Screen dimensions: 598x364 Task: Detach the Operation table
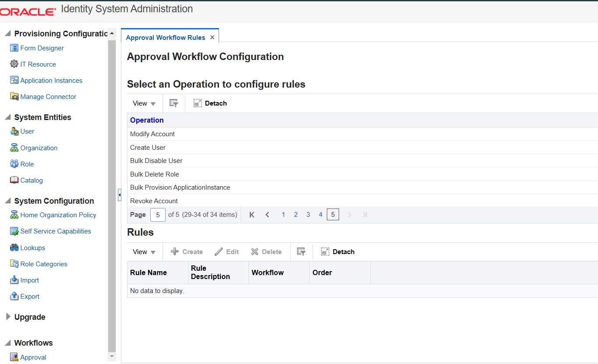click(210, 103)
